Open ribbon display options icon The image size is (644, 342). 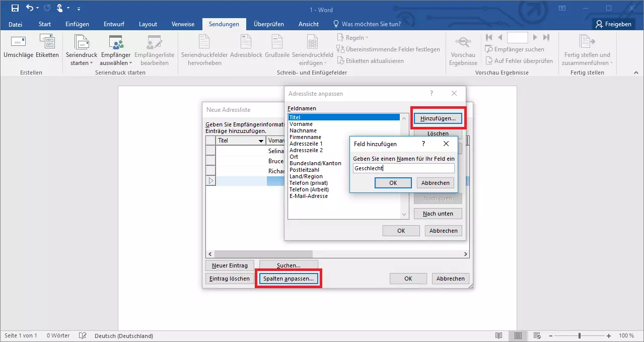tap(562, 8)
